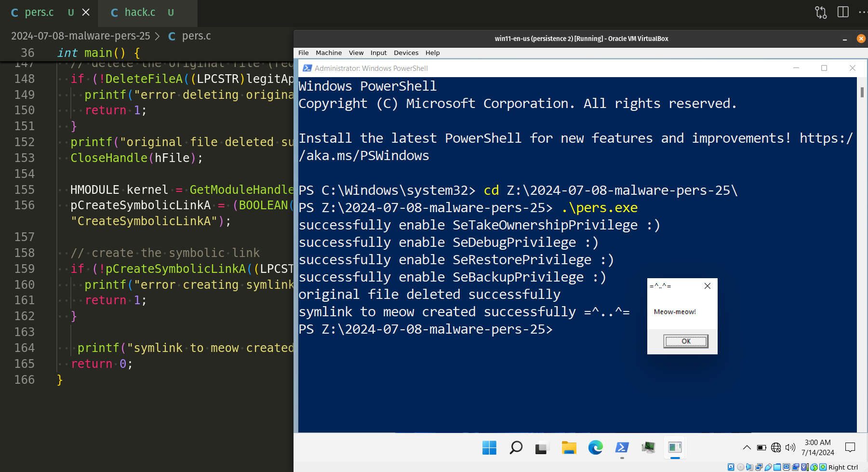
Task: Click 'CloseHandle(hFile);' code line
Action: pyautogui.click(x=137, y=158)
